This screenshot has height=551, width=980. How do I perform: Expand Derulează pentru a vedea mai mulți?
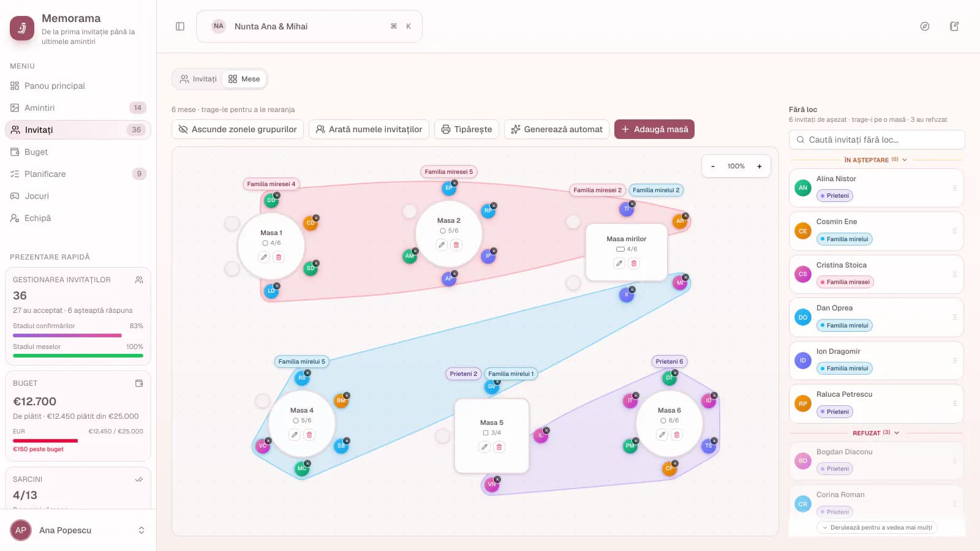877,527
